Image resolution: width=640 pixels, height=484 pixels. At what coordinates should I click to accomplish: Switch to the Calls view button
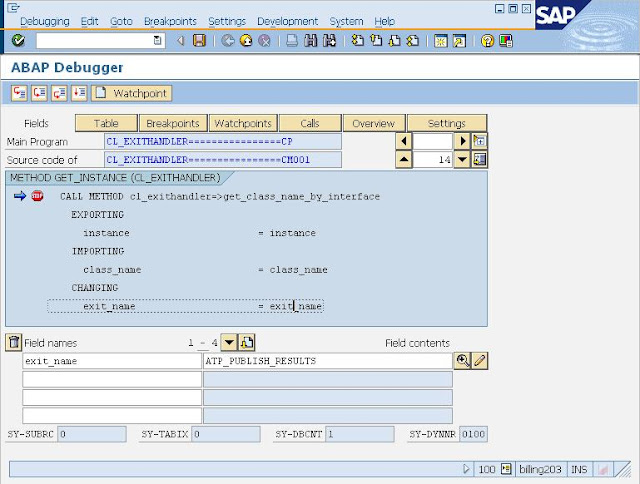coord(310,123)
